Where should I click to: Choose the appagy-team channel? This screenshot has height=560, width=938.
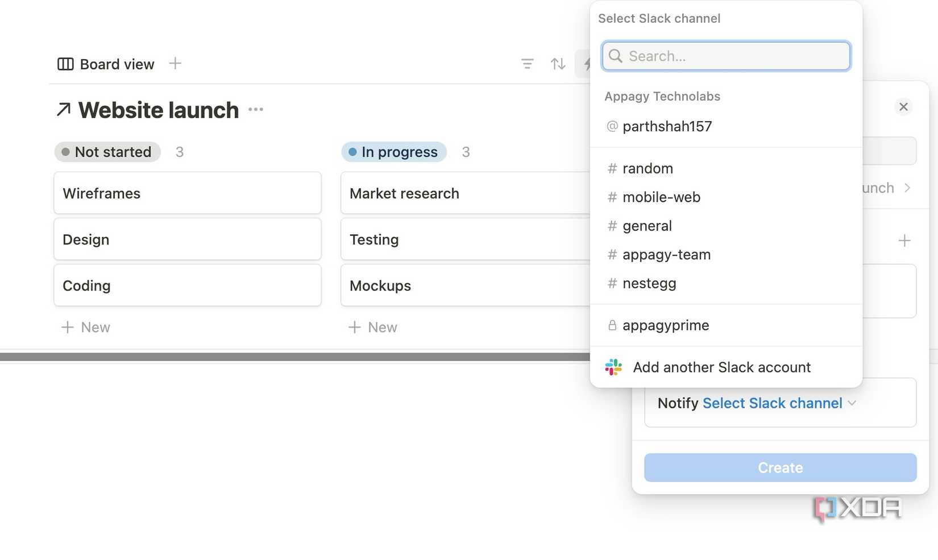726,255
